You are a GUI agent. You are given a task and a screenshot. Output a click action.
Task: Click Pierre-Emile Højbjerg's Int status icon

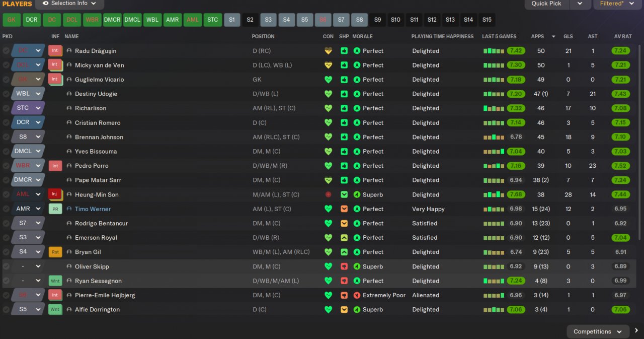click(55, 295)
